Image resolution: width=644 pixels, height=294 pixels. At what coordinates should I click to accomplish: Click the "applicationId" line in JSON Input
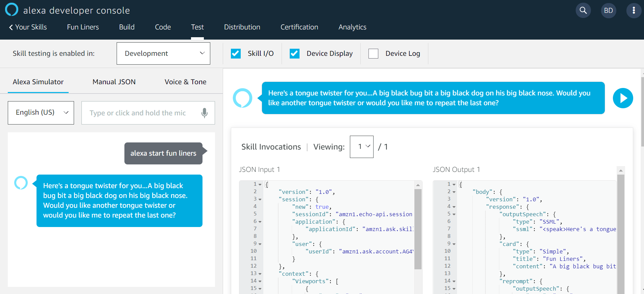(x=359, y=229)
